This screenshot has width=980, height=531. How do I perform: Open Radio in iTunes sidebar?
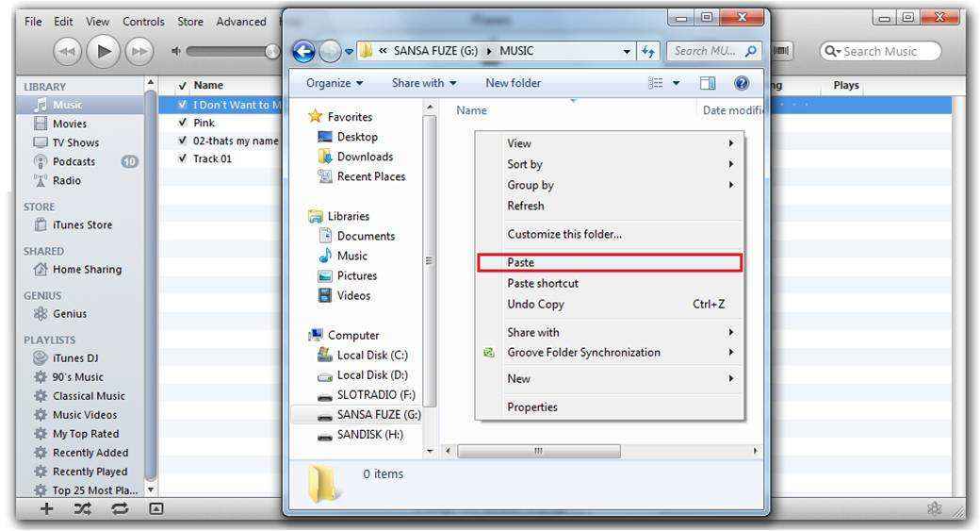[66, 180]
